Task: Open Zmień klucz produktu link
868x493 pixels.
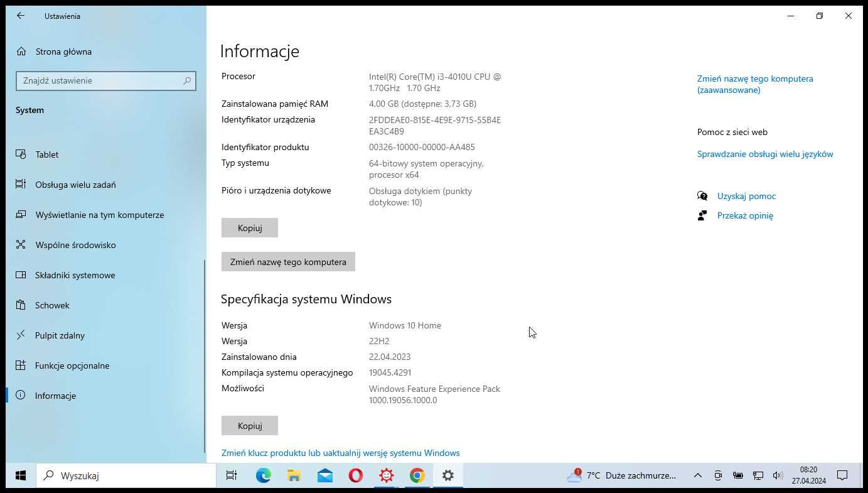Action: pyautogui.click(x=340, y=453)
